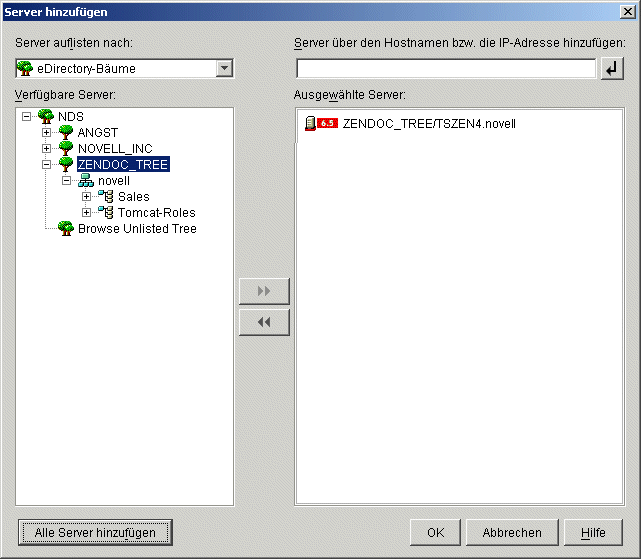
Task: Click the Alle Server hinzufügen button
Action: [95, 532]
